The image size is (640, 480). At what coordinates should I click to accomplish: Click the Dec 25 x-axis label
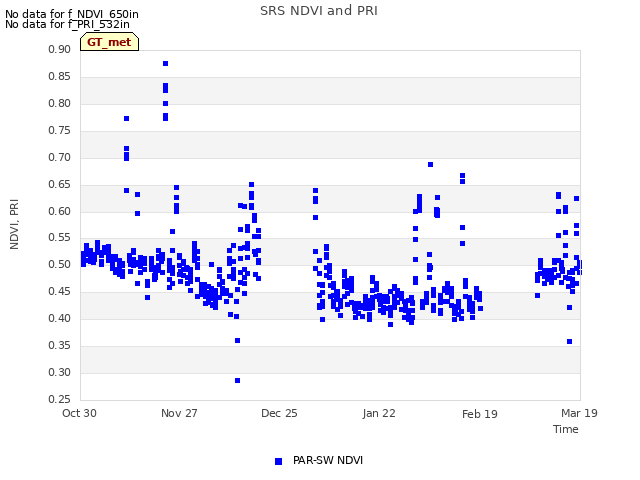[x=279, y=413]
